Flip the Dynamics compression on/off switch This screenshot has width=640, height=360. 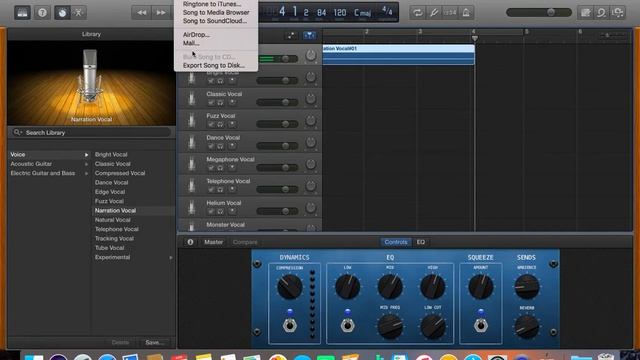pyautogui.click(x=290, y=325)
